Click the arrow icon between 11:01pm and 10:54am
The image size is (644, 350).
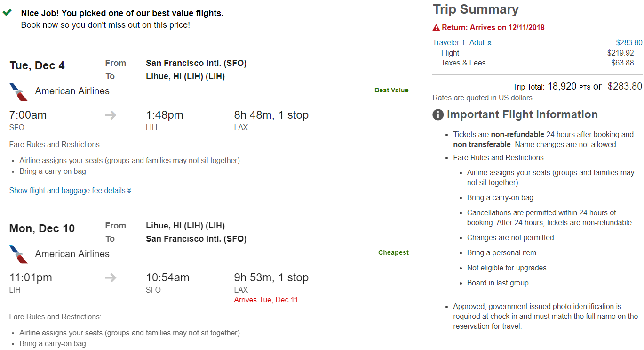pos(111,278)
